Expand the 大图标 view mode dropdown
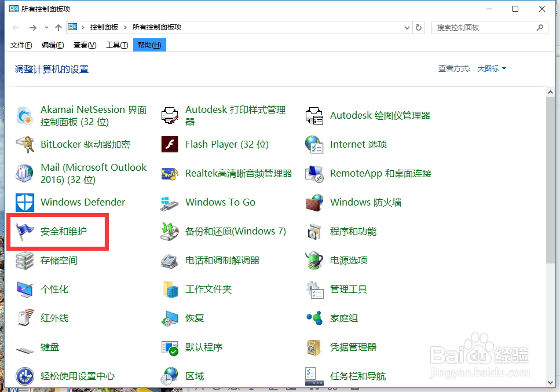Image resolution: width=560 pixels, height=392 pixels. coord(492,68)
